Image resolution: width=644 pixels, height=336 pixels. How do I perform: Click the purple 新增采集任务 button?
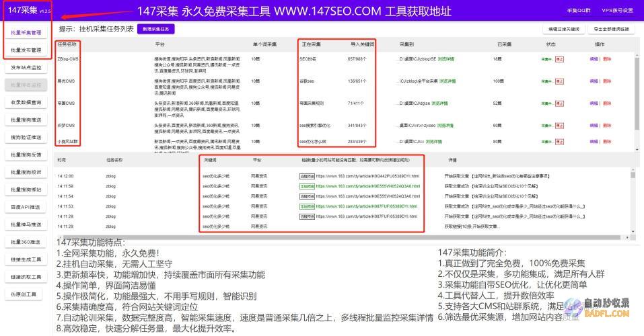(155, 29)
